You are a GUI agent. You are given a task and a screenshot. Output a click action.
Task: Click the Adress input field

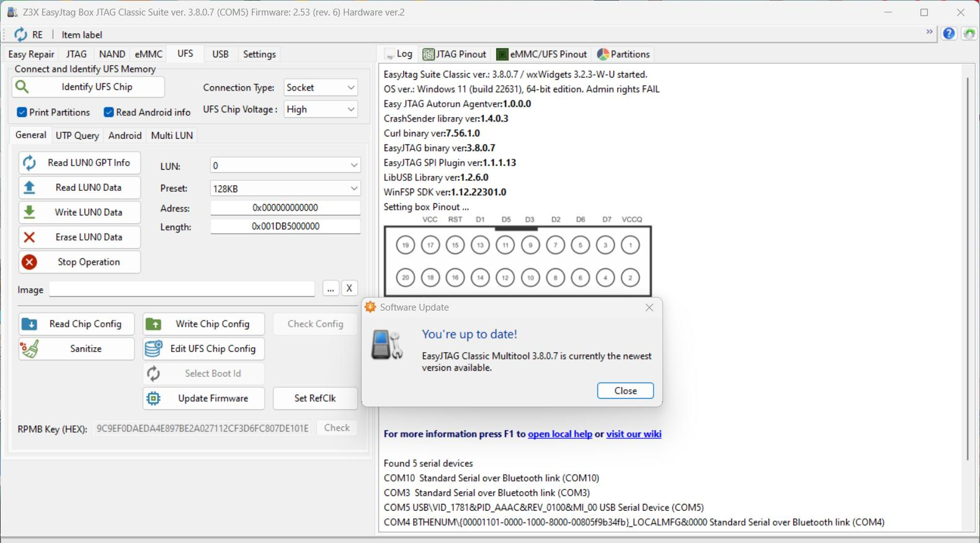click(x=285, y=208)
